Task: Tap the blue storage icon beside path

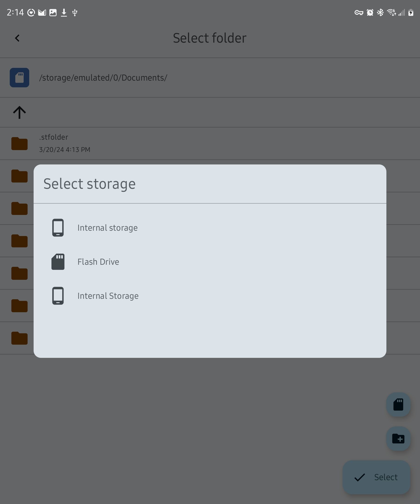Action: 19,78
